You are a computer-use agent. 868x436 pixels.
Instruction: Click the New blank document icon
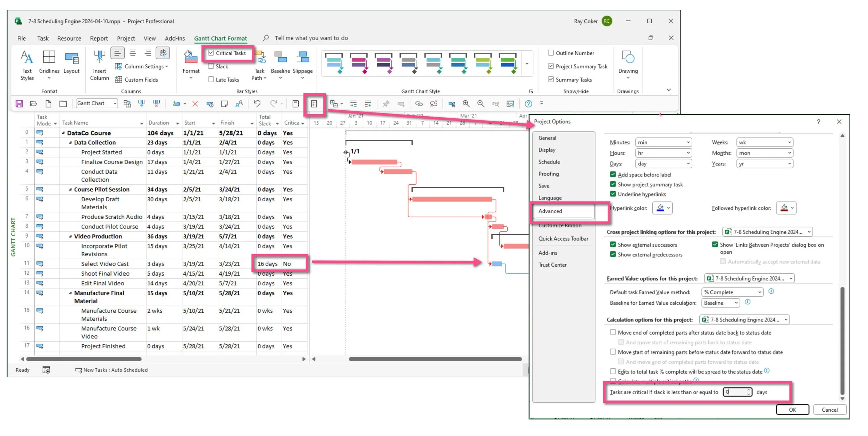tap(48, 103)
